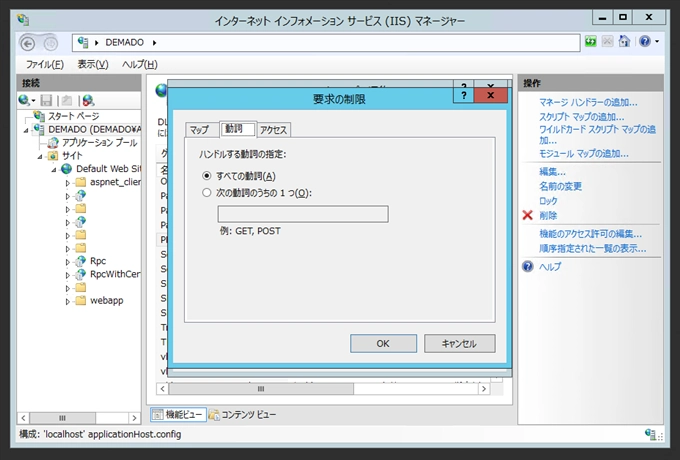Click the up-folder icon in Connections toolbar

(x=66, y=101)
